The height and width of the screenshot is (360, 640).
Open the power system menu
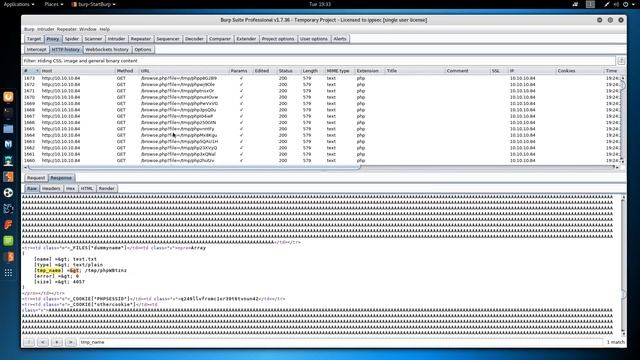pyautogui.click(x=628, y=4)
